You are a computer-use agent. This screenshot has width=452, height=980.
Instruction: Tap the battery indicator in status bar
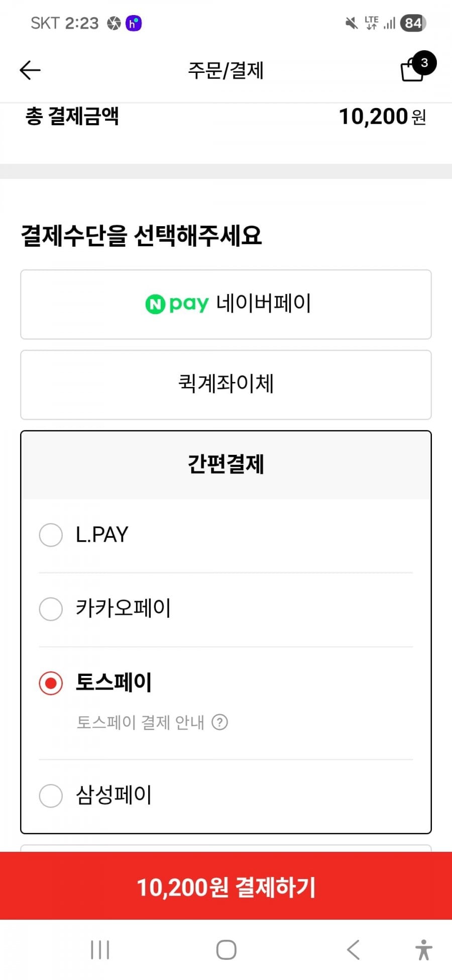tap(413, 23)
